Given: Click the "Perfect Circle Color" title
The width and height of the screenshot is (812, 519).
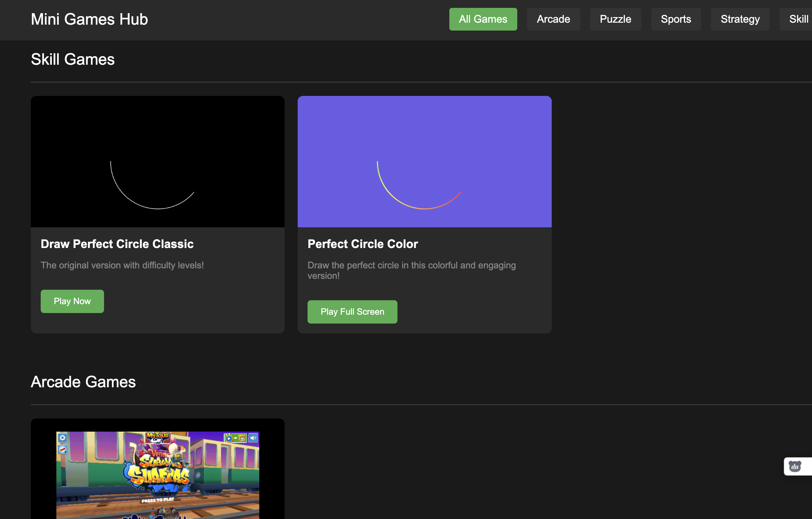Looking at the screenshot, I should [x=362, y=244].
